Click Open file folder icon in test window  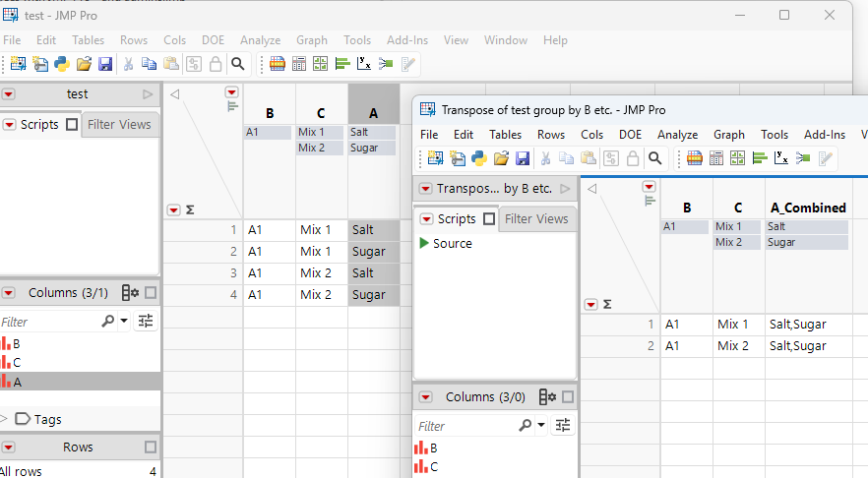coord(84,64)
